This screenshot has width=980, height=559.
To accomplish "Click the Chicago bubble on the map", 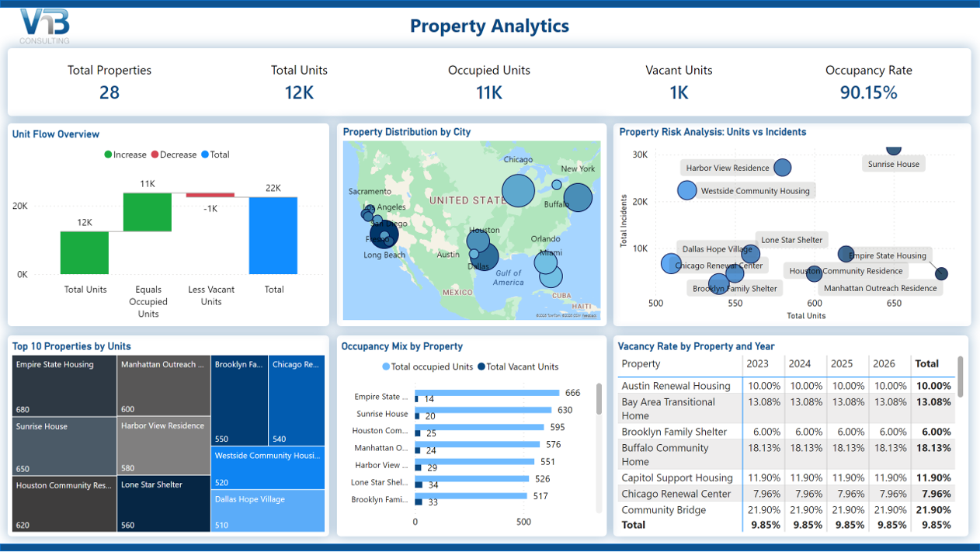I will click(x=519, y=191).
